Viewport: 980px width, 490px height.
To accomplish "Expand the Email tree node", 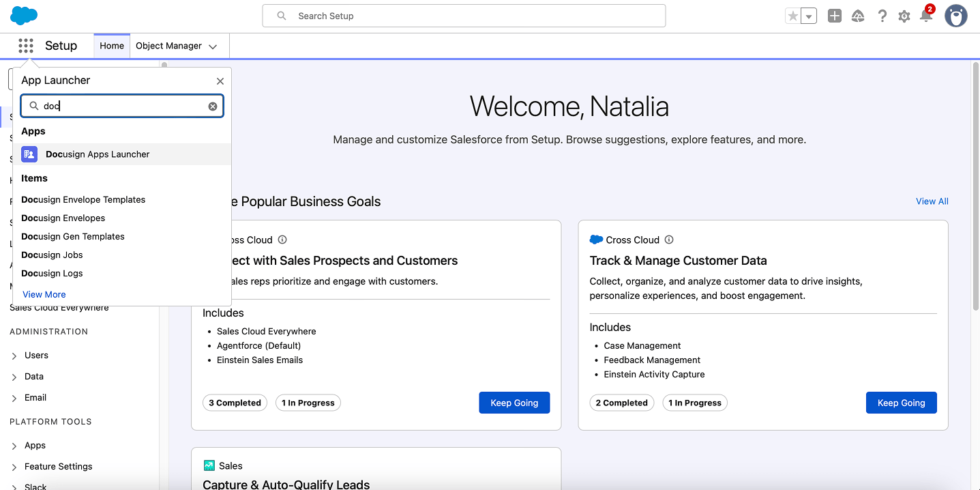I will pos(14,398).
